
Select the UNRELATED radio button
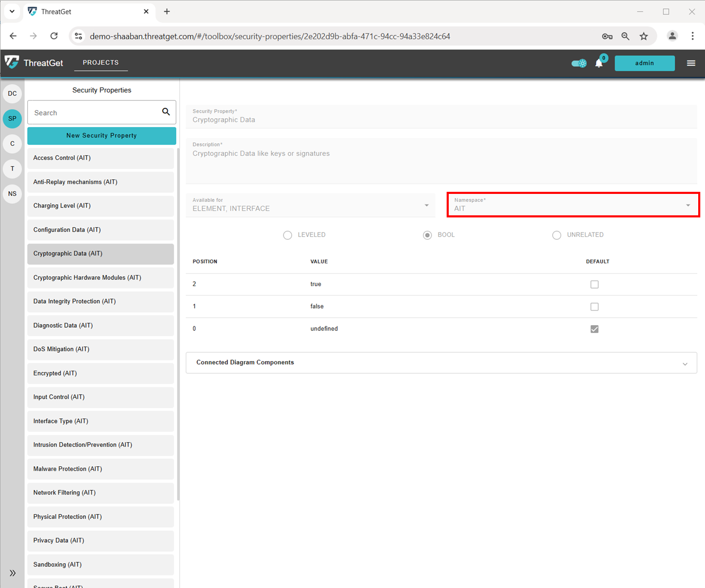[x=556, y=235]
